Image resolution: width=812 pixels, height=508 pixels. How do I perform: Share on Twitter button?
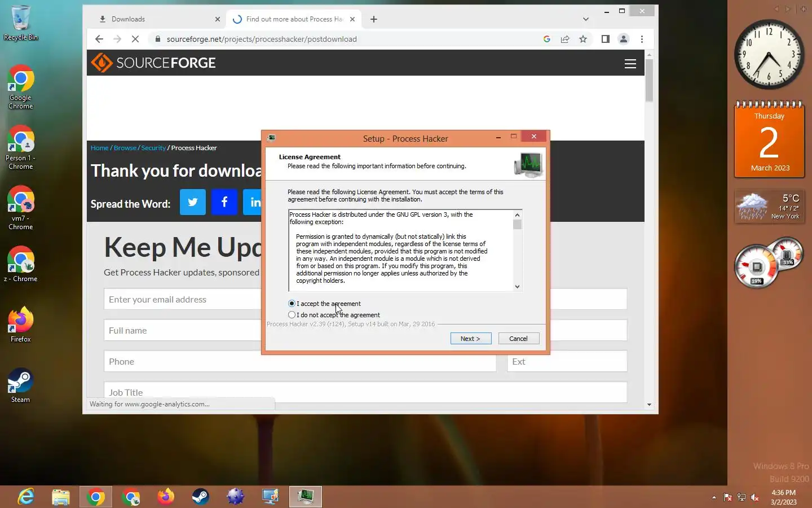click(193, 202)
